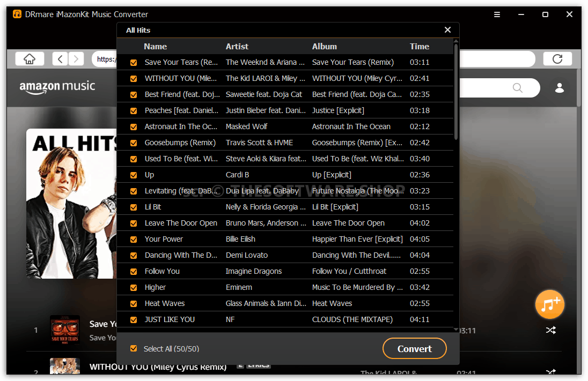Toggle Best Friend track checkbox
The image size is (588, 381).
coord(134,95)
